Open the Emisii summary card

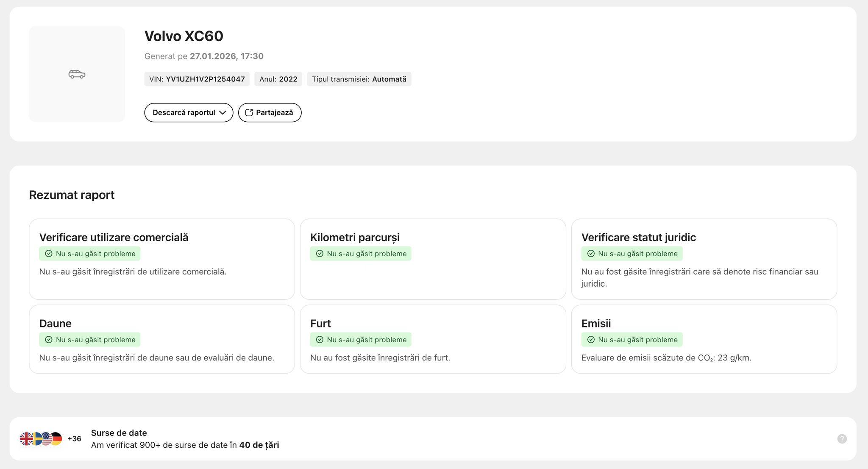704,339
